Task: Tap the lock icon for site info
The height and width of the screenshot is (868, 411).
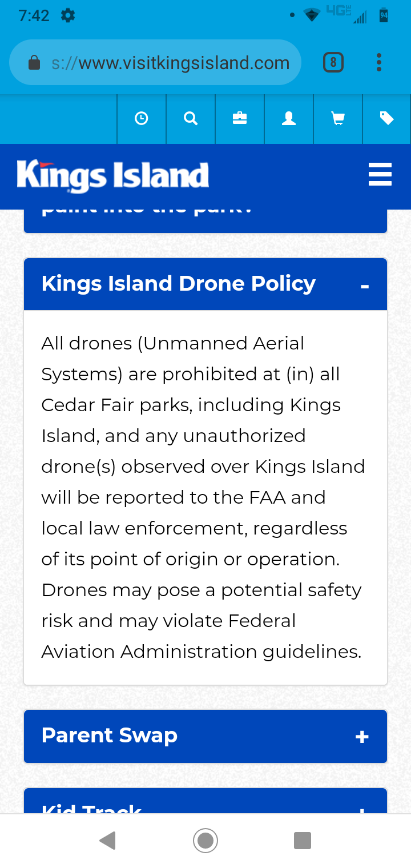Action: pos(34,63)
